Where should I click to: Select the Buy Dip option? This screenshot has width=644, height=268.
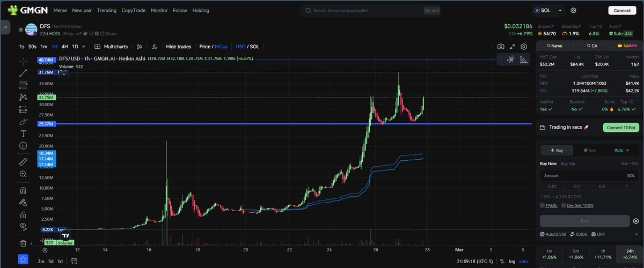click(x=568, y=163)
